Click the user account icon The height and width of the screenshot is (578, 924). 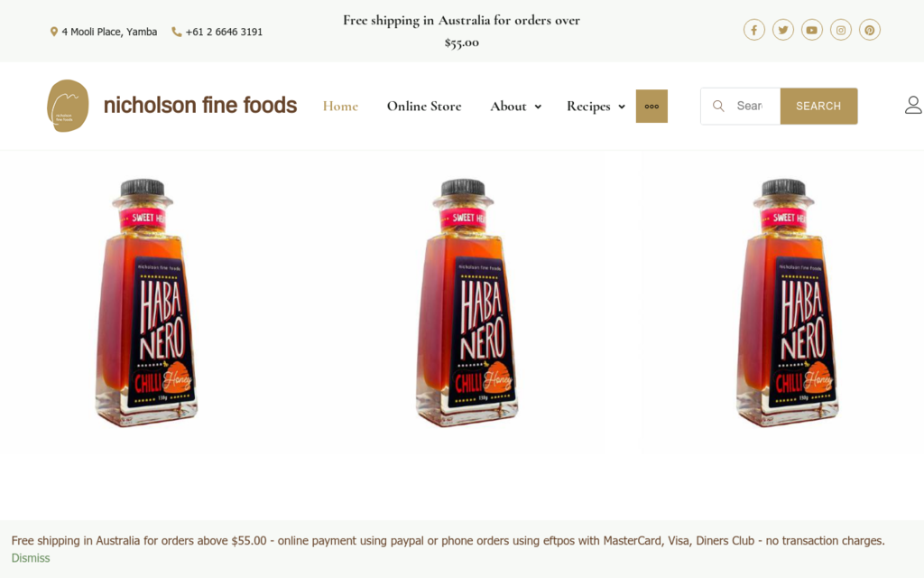coord(913,106)
